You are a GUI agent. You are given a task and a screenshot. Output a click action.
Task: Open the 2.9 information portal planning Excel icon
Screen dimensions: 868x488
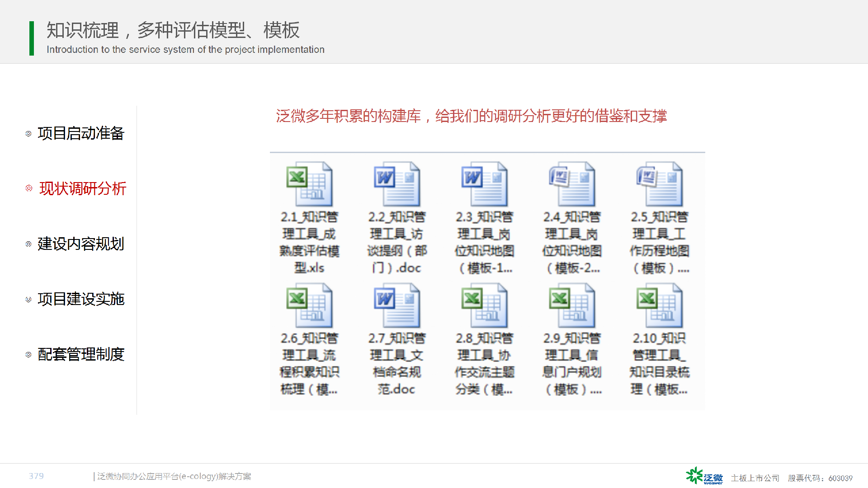(x=572, y=305)
